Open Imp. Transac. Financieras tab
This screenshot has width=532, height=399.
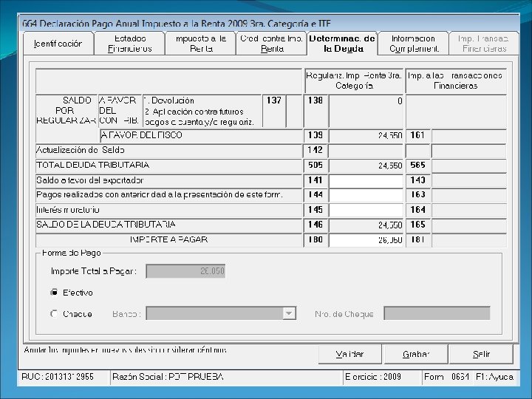pos(484,44)
